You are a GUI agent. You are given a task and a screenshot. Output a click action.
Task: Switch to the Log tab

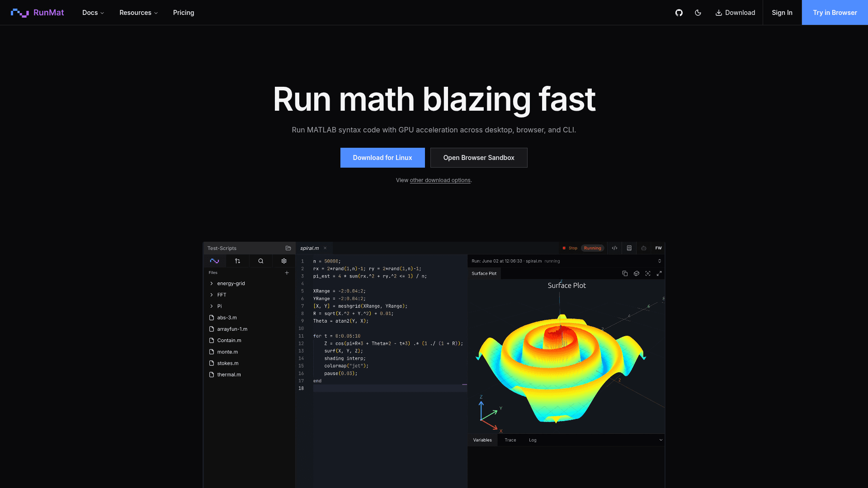pyautogui.click(x=533, y=440)
